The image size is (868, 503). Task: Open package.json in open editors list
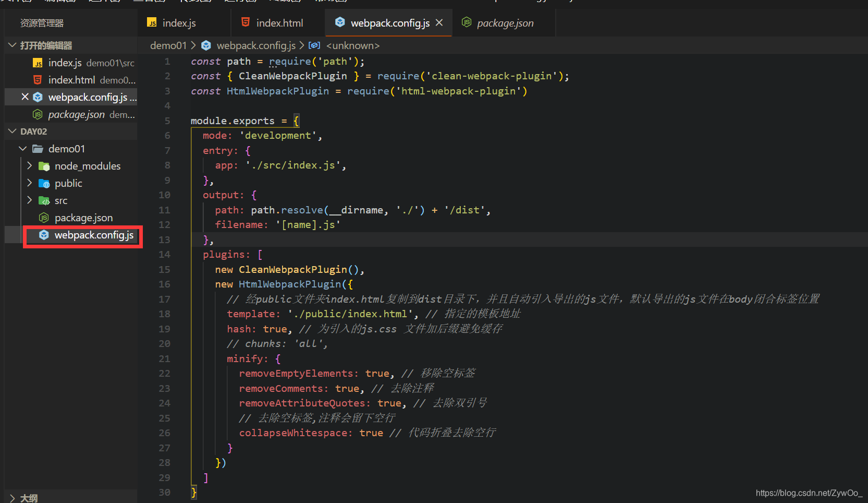(71, 114)
